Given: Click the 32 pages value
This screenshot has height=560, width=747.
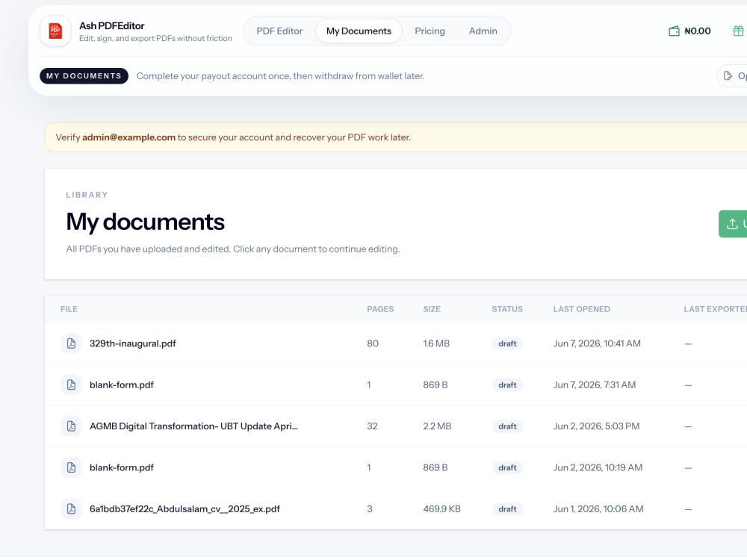Looking at the screenshot, I should (372, 426).
